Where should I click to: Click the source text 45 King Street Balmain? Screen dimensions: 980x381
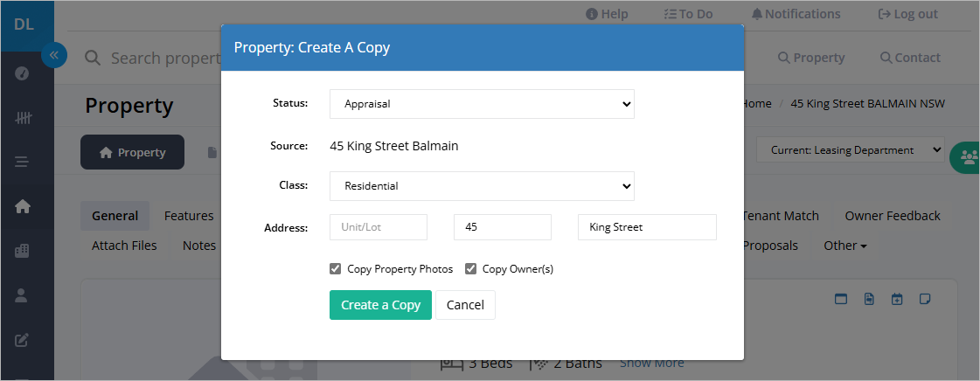click(x=393, y=146)
